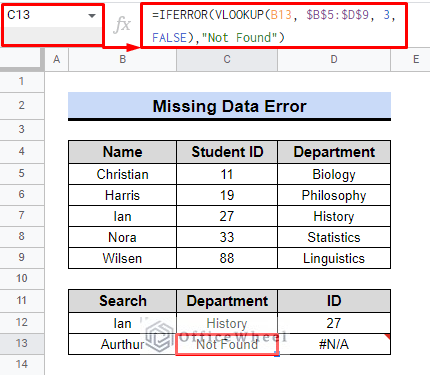Click the 'ID' header cell
The height and width of the screenshot is (375, 430).
(x=334, y=301)
